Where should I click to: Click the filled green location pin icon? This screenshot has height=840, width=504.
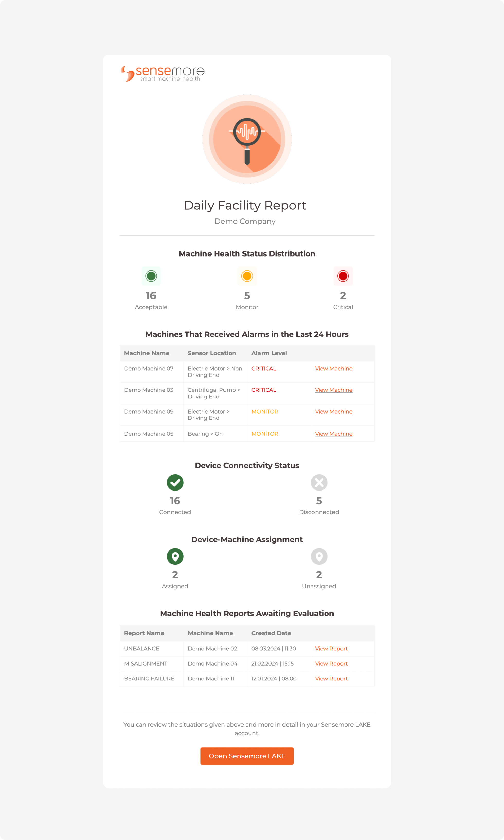174,556
